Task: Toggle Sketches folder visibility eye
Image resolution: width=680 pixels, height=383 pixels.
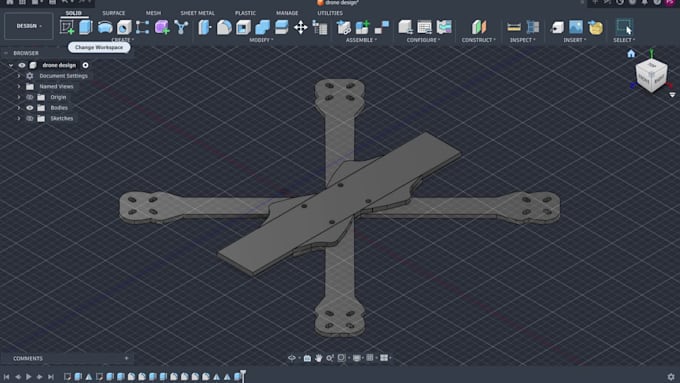Action: click(29, 118)
